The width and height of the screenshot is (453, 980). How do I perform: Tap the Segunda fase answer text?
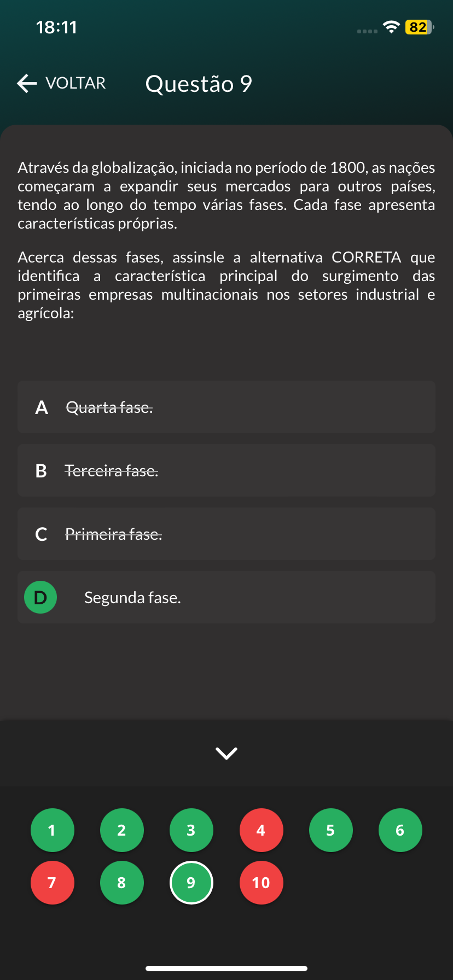[x=132, y=598]
